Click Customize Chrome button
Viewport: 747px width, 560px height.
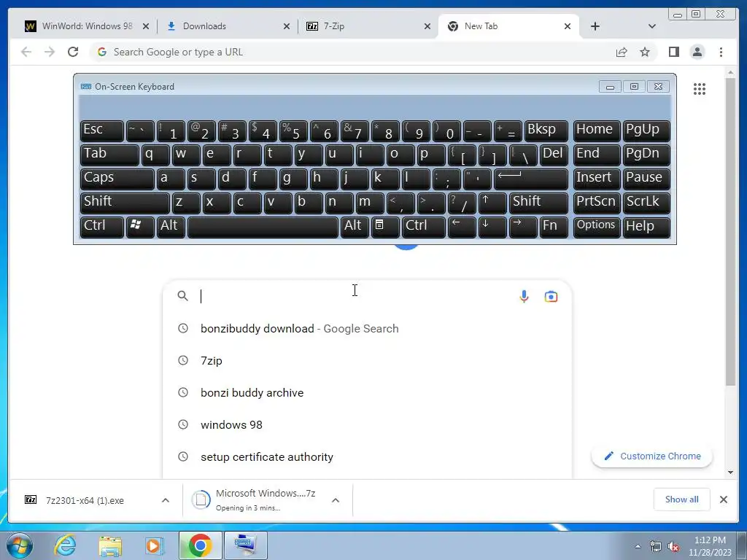[651, 456]
